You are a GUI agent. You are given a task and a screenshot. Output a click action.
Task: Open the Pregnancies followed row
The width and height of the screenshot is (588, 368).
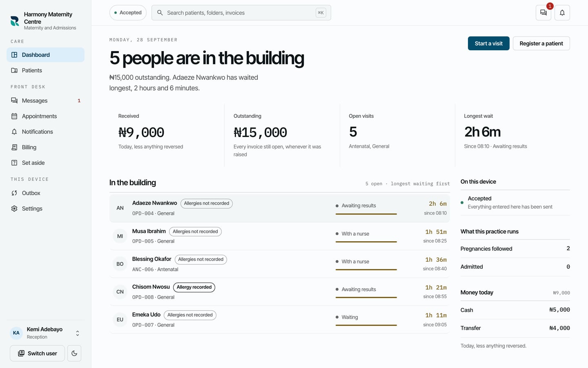(515, 249)
